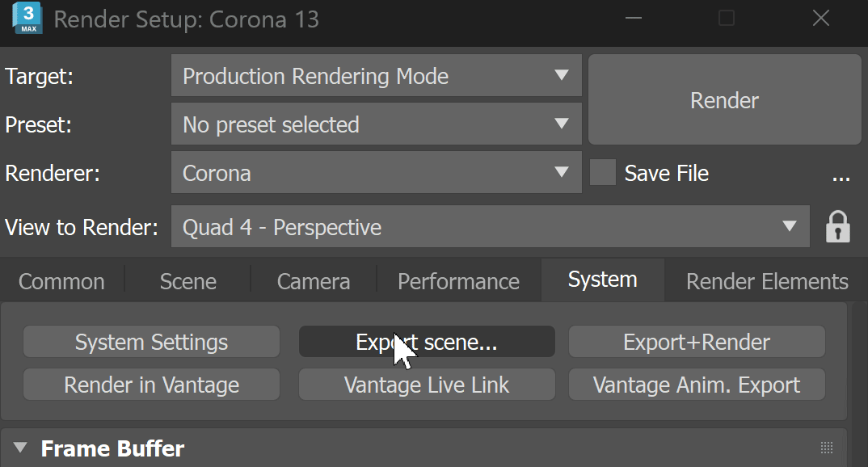
Task: Click the Export scene... button
Action: point(427,342)
